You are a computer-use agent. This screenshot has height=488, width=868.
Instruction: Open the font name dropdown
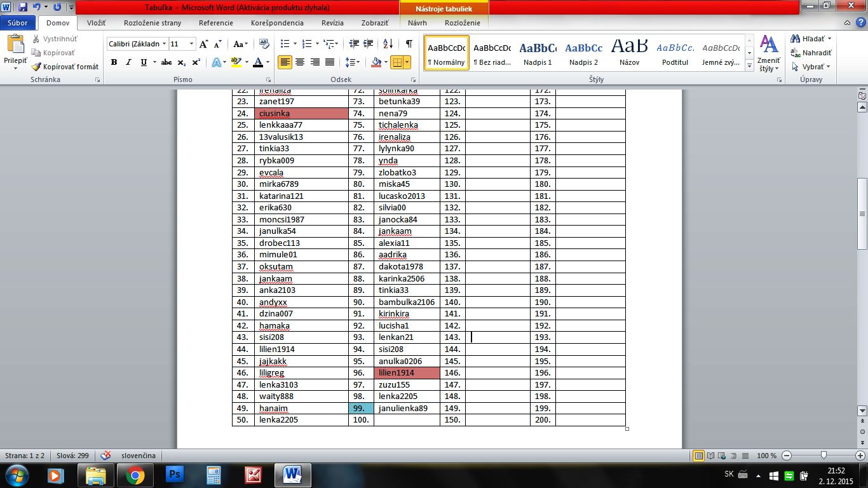click(x=165, y=44)
